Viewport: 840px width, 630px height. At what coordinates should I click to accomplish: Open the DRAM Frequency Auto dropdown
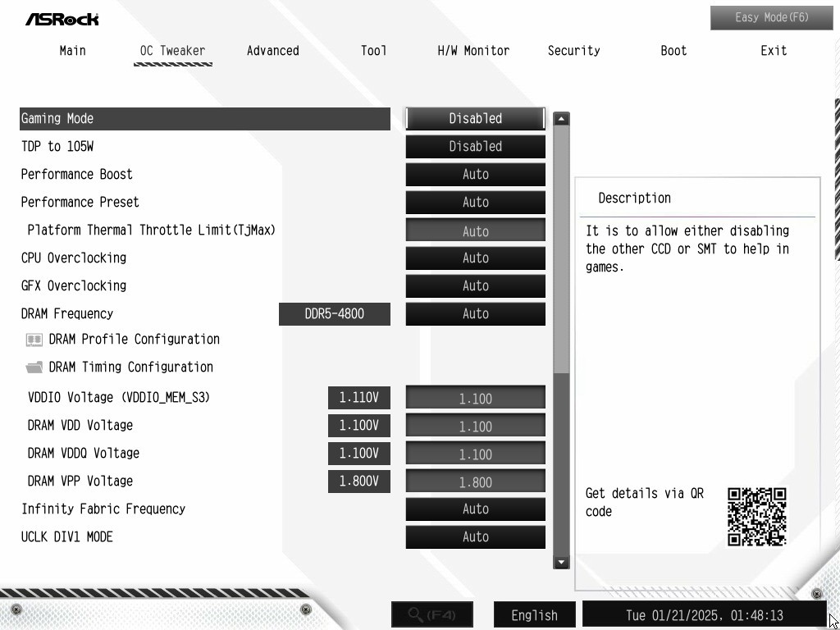[x=475, y=313]
